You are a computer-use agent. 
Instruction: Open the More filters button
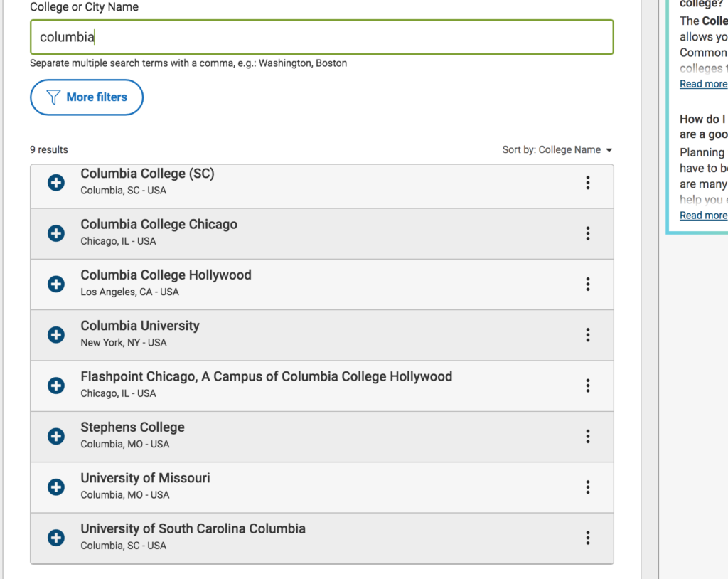click(87, 97)
